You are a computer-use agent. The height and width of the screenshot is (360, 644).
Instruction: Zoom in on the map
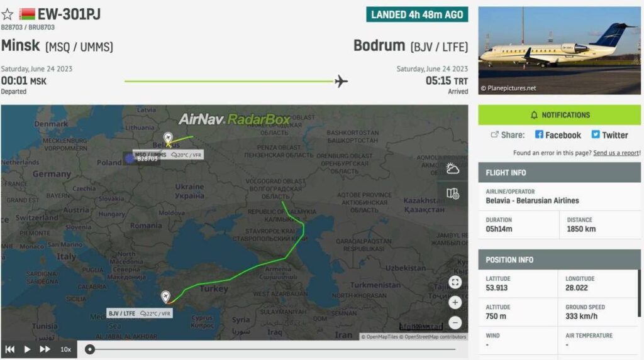[455, 303]
